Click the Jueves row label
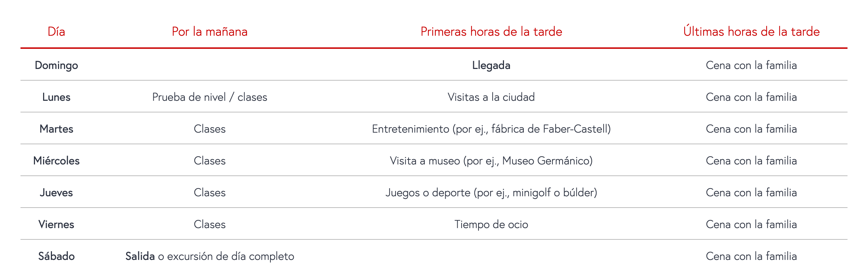 56,193
